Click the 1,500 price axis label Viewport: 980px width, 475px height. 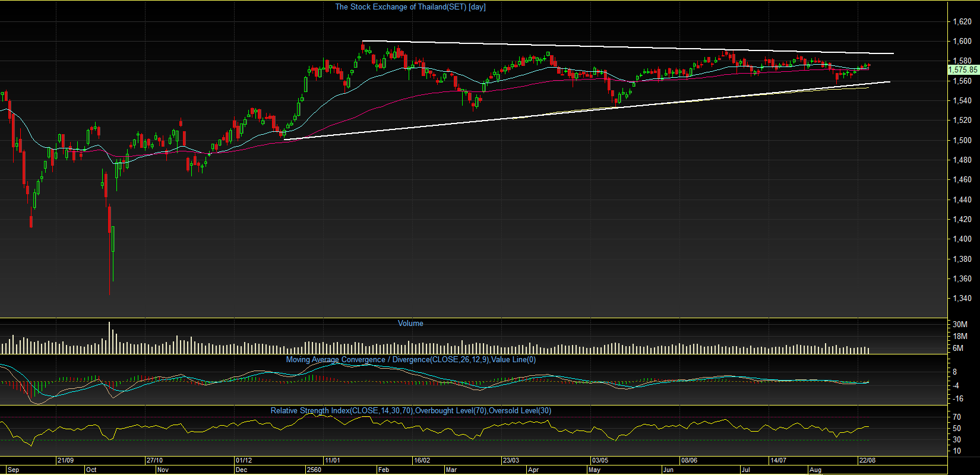coord(962,141)
